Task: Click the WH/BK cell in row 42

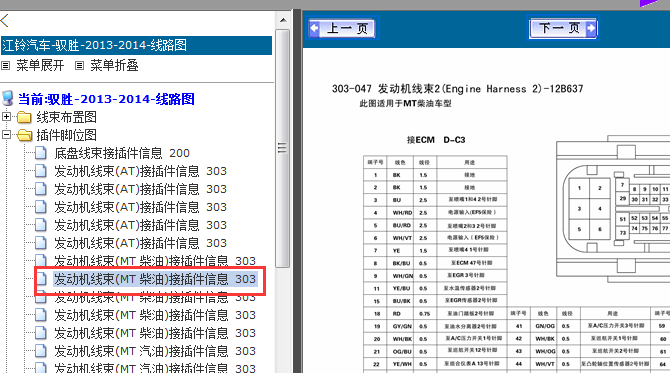Action: (545, 339)
